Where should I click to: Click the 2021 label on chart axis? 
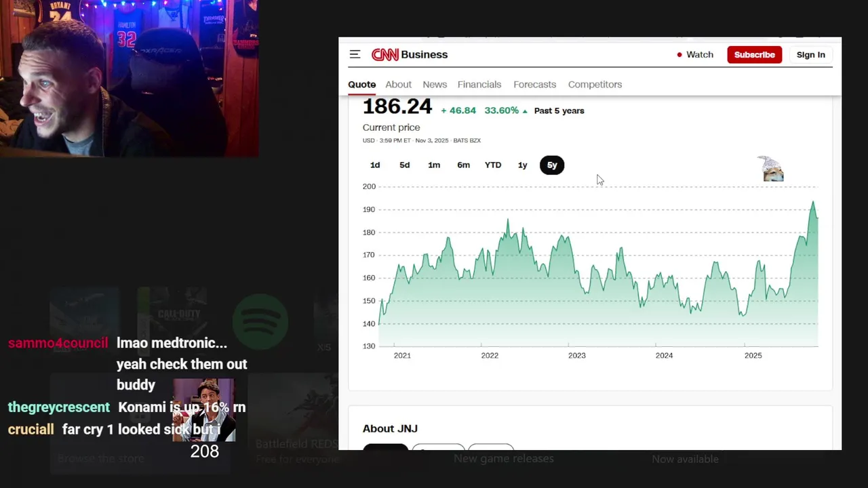tap(402, 356)
